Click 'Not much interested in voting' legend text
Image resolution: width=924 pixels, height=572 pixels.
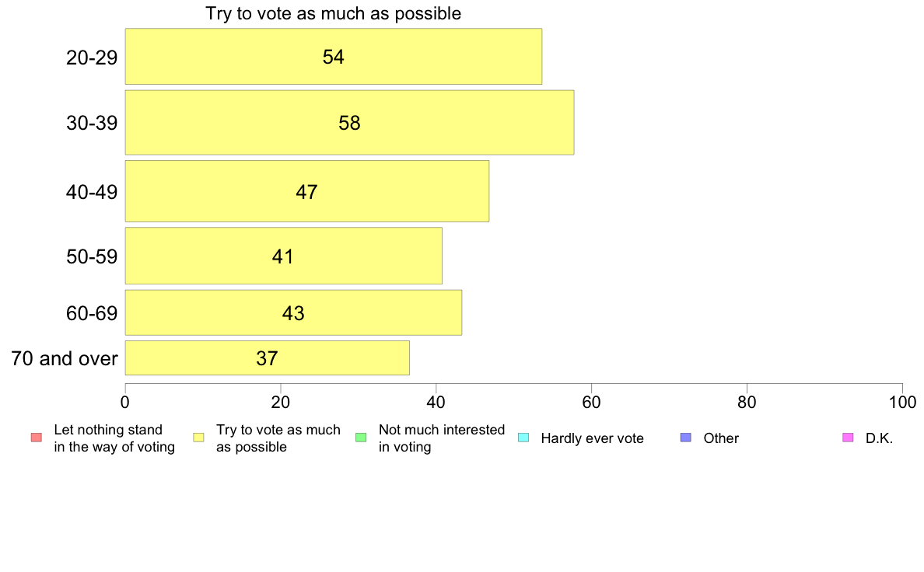coord(441,438)
